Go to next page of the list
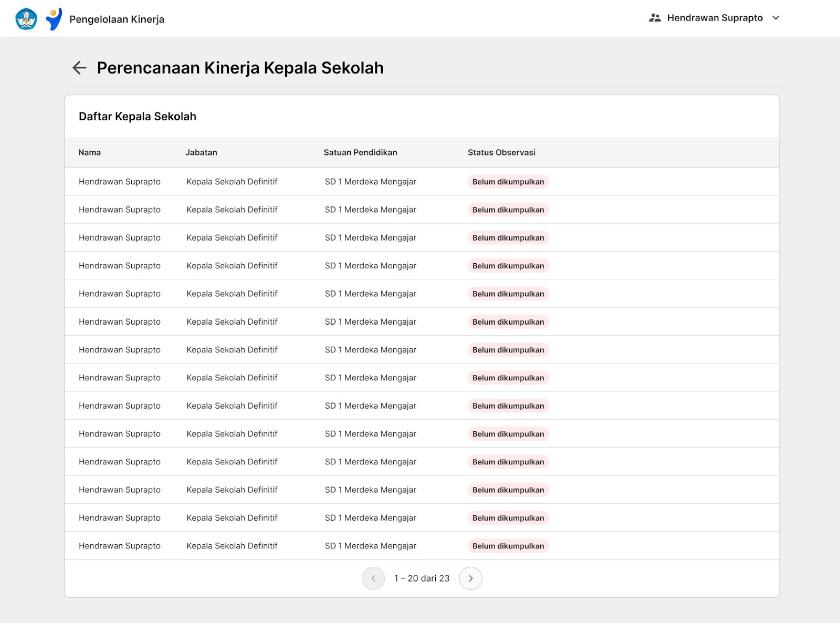The image size is (840, 623). pos(470,578)
